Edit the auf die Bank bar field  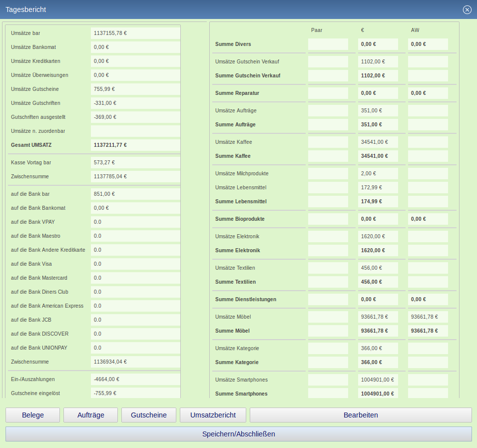(135, 194)
